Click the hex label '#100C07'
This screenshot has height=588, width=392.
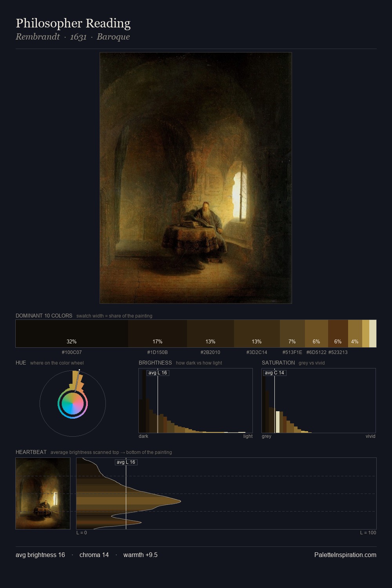[x=72, y=352]
